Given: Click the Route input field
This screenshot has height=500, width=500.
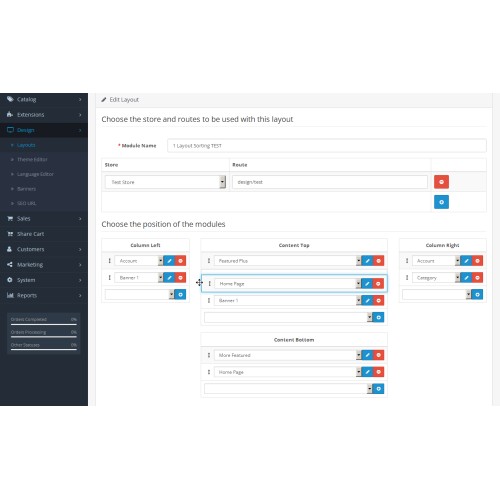Looking at the screenshot, I should click(330, 182).
